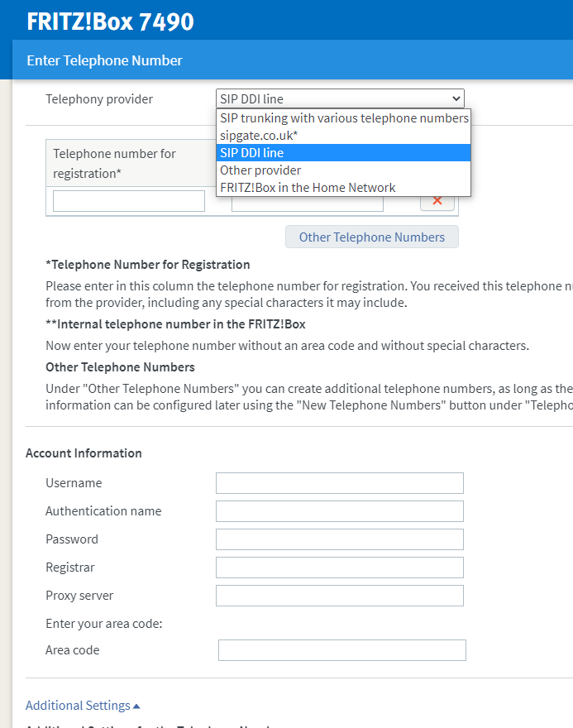The height and width of the screenshot is (728, 573).
Task: Click the Enter Telephone Number header
Action: (105, 60)
